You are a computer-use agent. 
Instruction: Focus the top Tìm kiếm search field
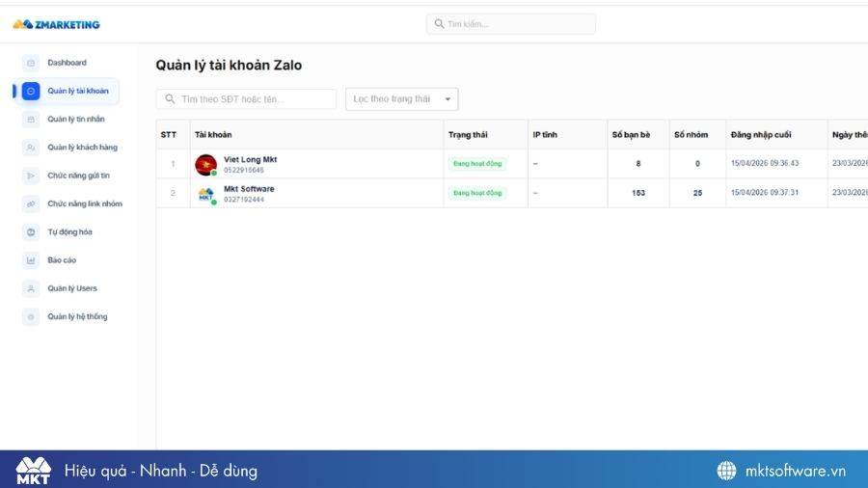pos(511,24)
